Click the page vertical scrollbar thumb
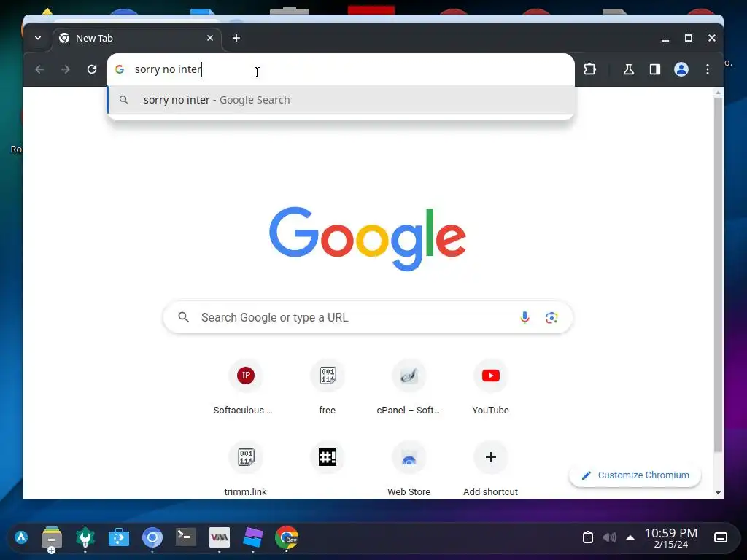747x560 pixels. [718, 275]
